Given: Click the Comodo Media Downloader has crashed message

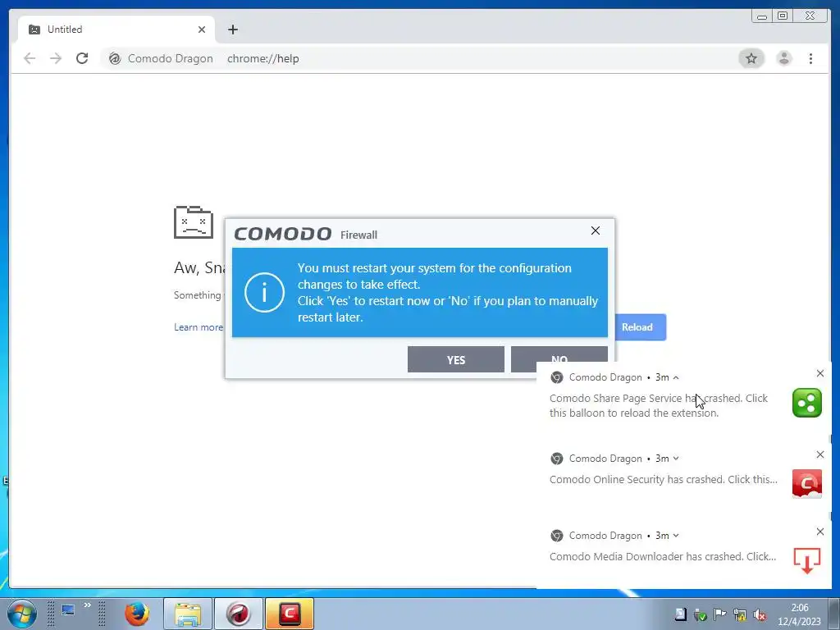Looking at the screenshot, I should 663,557.
